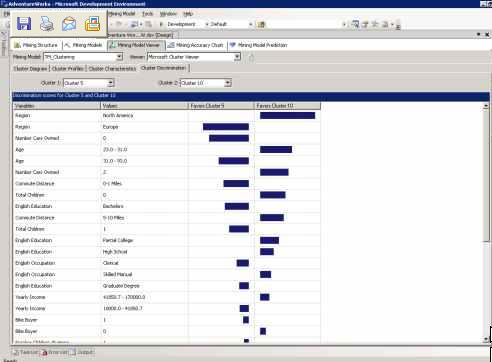Click the scrollbar down arrow of the table
Viewport: 492px width, 362px height.
(x=486, y=339)
